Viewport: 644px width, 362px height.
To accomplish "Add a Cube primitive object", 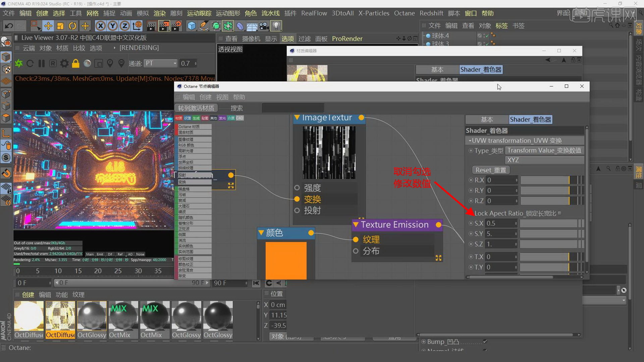I will coord(192,26).
